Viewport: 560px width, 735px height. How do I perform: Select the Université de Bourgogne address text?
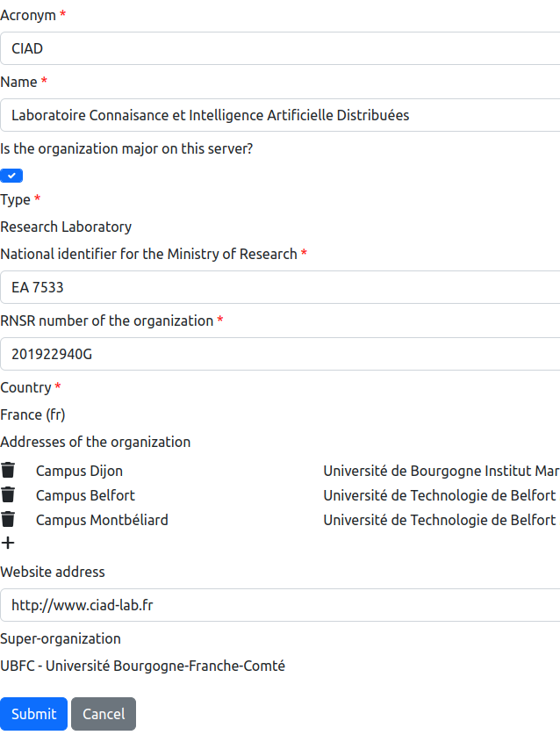click(442, 471)
